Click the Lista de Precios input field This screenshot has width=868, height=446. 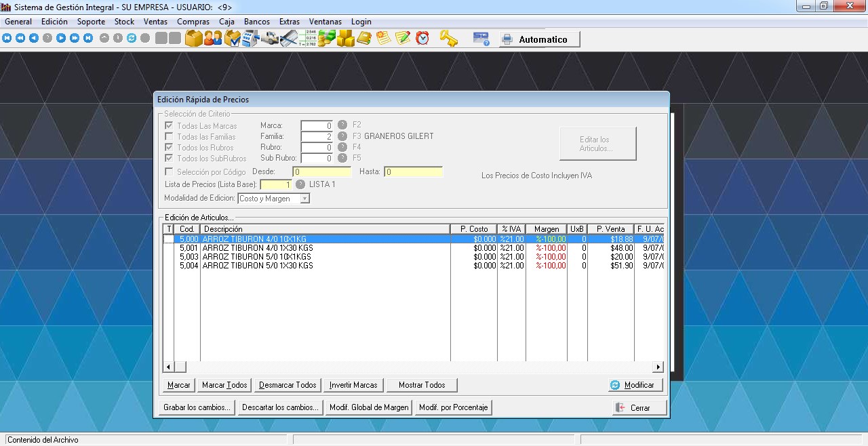[x=275, y=184]
